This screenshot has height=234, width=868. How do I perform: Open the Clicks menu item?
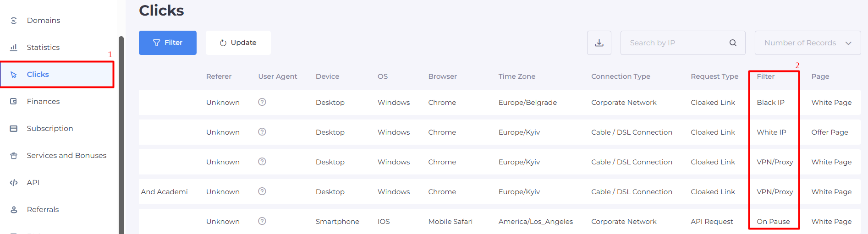coord(38,75)
